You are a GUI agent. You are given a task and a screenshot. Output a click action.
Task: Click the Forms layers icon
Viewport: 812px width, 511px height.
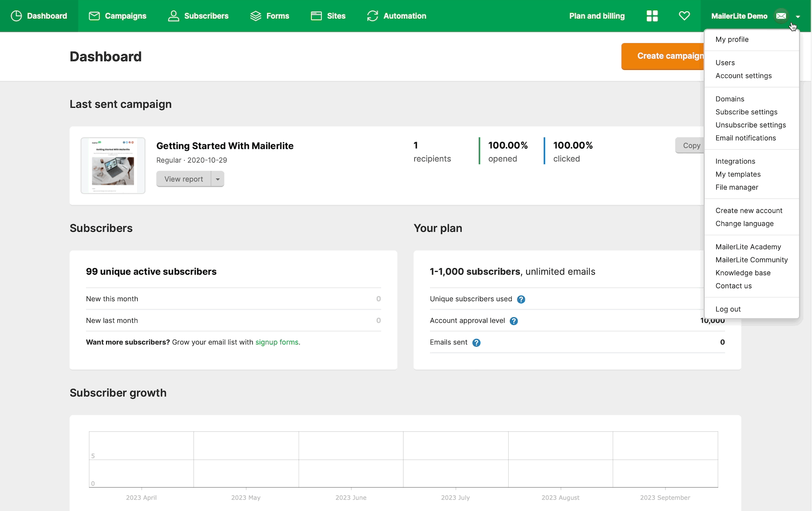pos(256,16)
